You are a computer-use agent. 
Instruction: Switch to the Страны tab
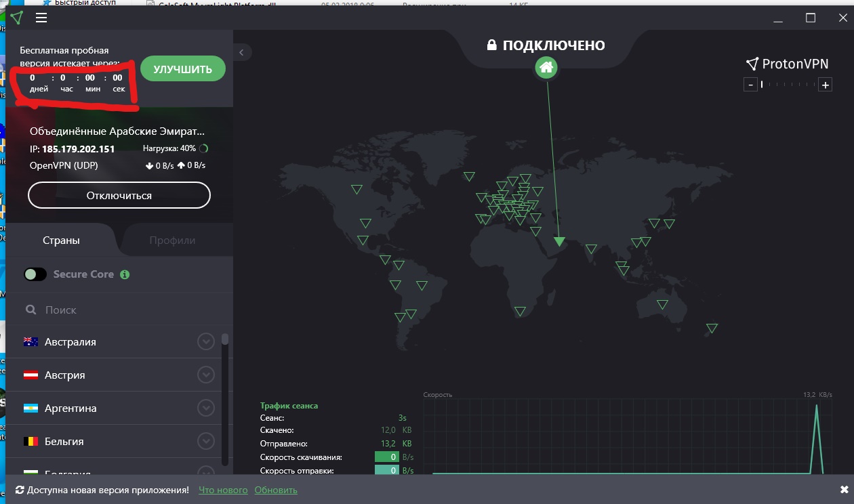click(x=61, y=240)
